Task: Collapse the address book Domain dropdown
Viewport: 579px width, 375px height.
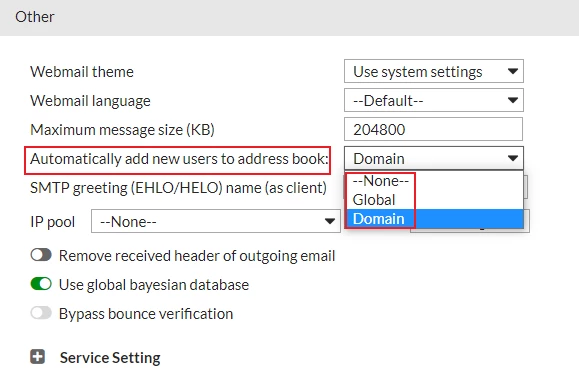Action: (x=434, y=158)
